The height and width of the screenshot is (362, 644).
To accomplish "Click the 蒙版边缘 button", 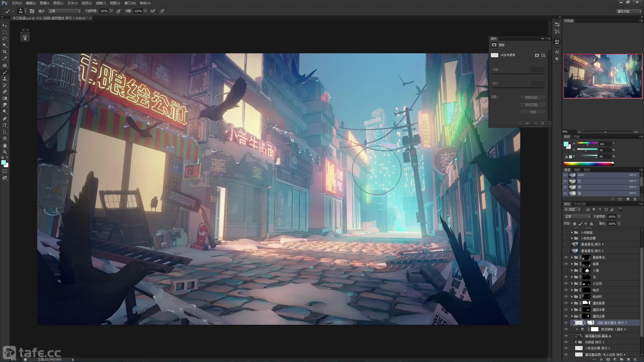I will tap(533, 98).
